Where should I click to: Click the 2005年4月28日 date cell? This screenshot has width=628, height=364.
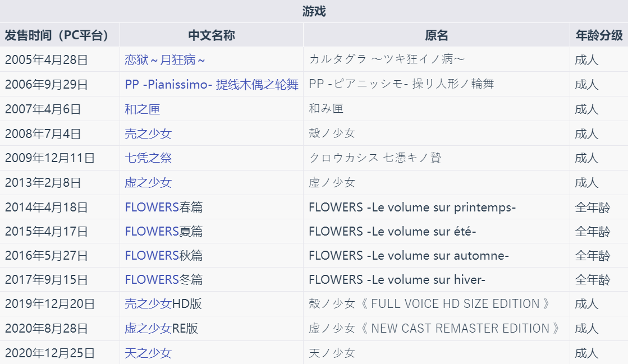click(46, 59)
